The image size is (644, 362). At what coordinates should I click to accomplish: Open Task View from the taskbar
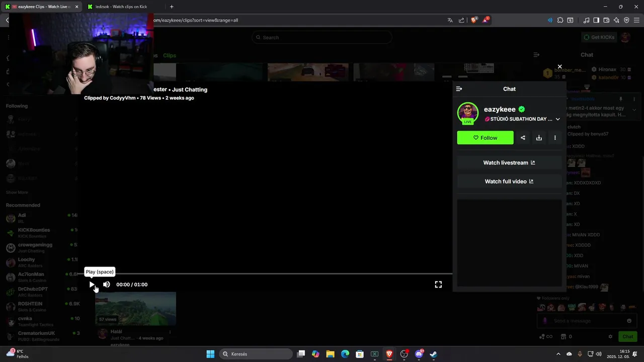pyautogui.click(x=301, y=354)
